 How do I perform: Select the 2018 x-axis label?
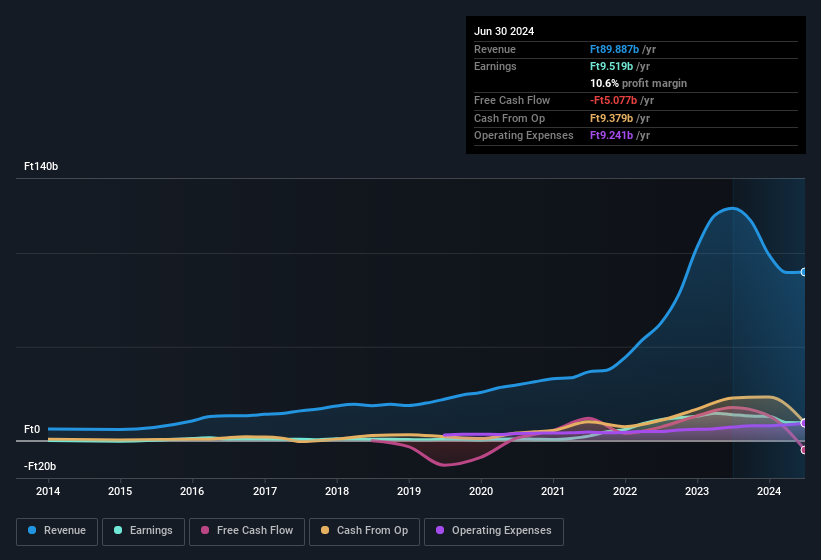[337, 491]
